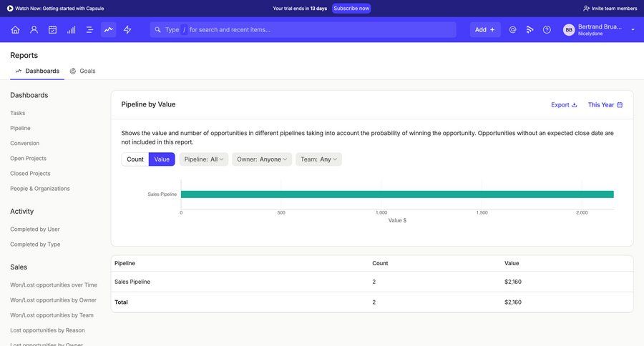Image resolution: width=644 pixels, height=346 pixels.
Task: Click the help question mark icon
Action: (x=547, y=29)
